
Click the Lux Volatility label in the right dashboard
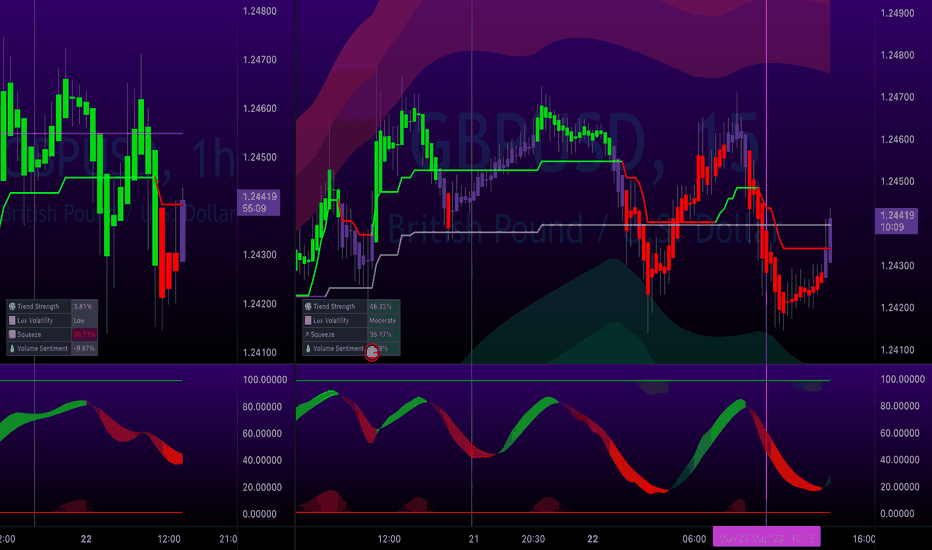point(331,320)
